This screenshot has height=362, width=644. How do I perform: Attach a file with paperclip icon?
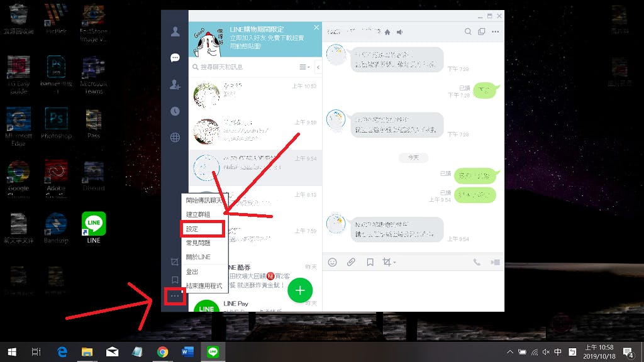[351, 262]
